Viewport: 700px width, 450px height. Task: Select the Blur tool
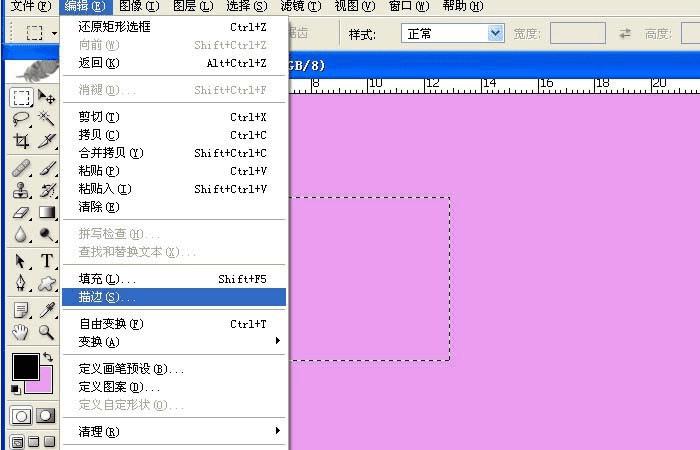[21, 234]
